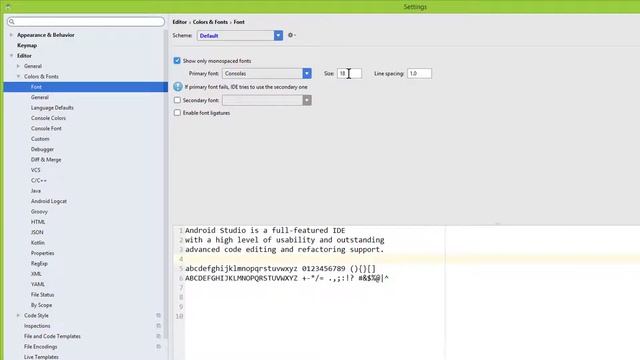Viewport: 640px width, 360px height.
Task: Open VCS color settings
Action: [36, 170]
